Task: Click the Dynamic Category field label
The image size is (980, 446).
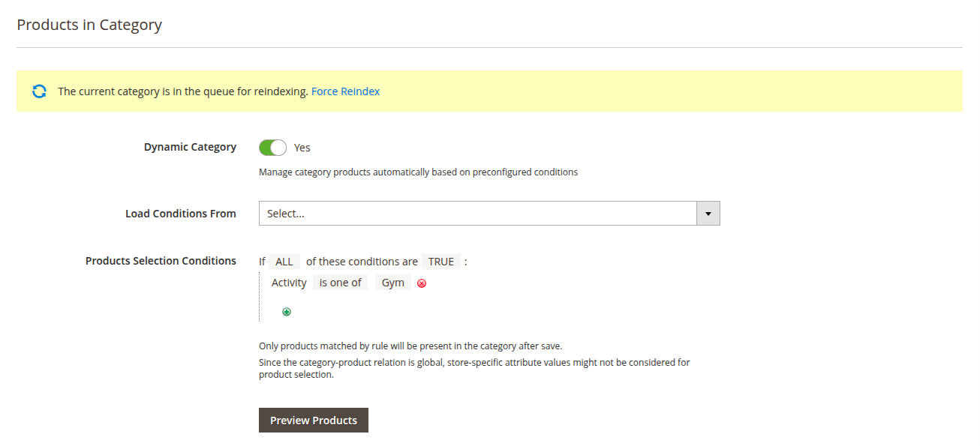Action: tap(190, 147)
